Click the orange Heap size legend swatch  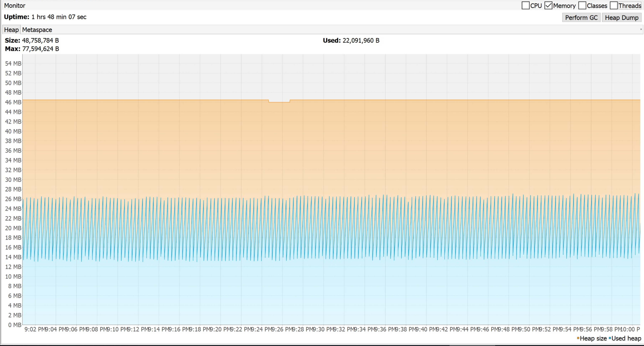[x=578, y=338]
